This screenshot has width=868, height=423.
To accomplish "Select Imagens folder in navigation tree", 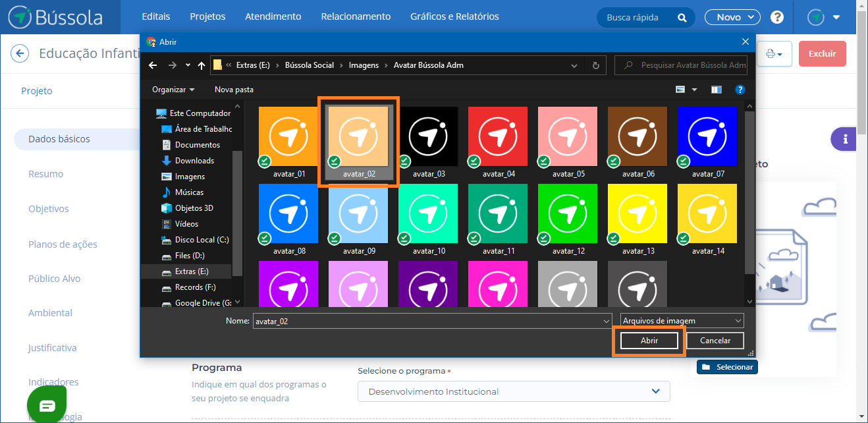I will [183, 177].
